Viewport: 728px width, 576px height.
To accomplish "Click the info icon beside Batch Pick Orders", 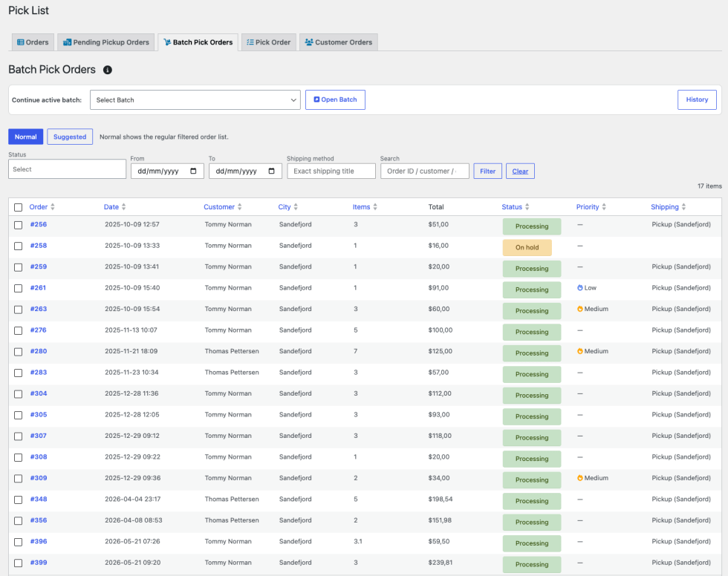I will 107,70.
